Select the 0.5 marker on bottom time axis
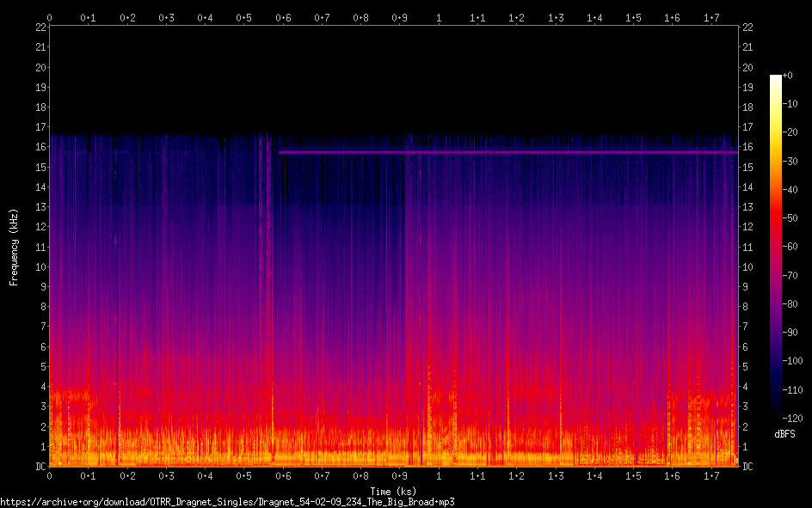This screenshot has height=508, width=812. tap(244, 476)
